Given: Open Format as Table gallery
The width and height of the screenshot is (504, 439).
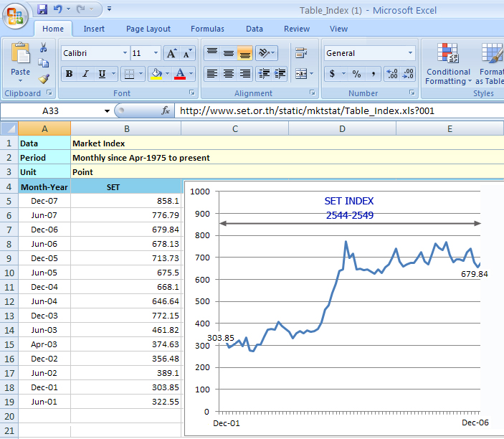Looking at the screenshot, I should (x=490, y=64).
